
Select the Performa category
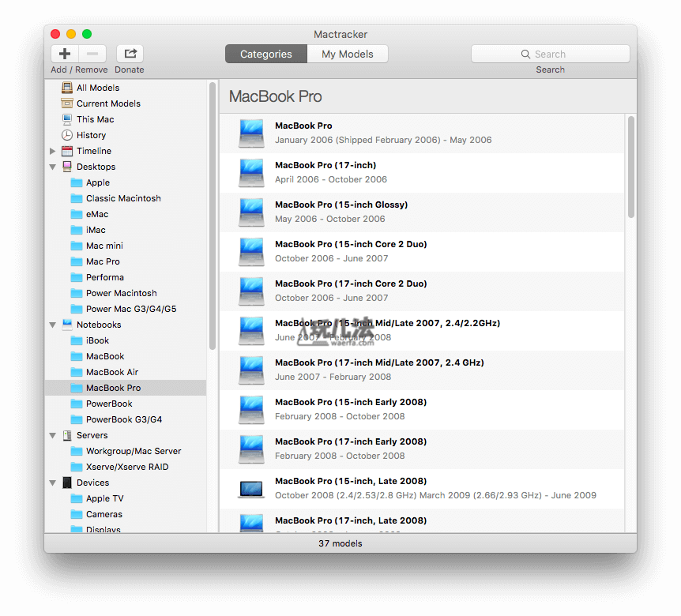click(x=126, y=277)
